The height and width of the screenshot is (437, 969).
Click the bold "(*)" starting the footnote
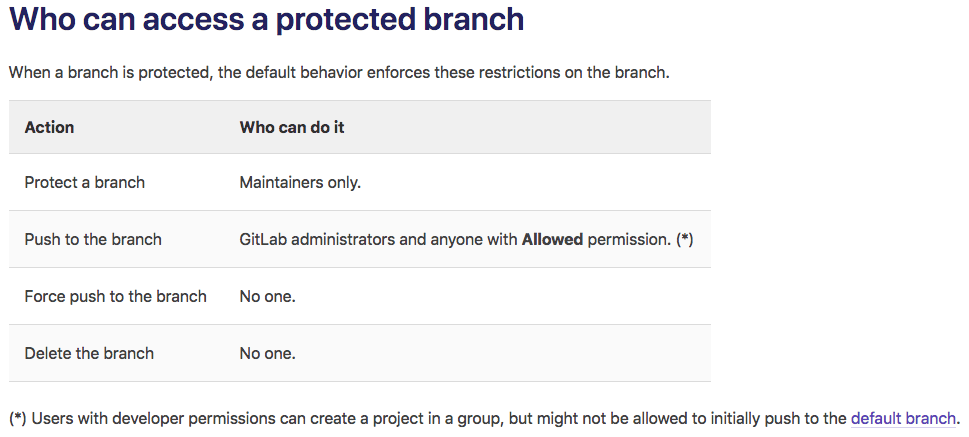pyautogui.click(x=18, y=418)
